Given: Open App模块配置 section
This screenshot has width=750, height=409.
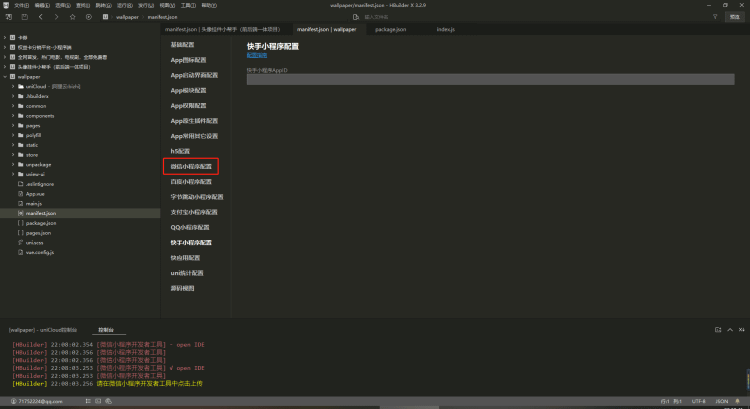Looking at the screenshot, I should coord(188,90).
